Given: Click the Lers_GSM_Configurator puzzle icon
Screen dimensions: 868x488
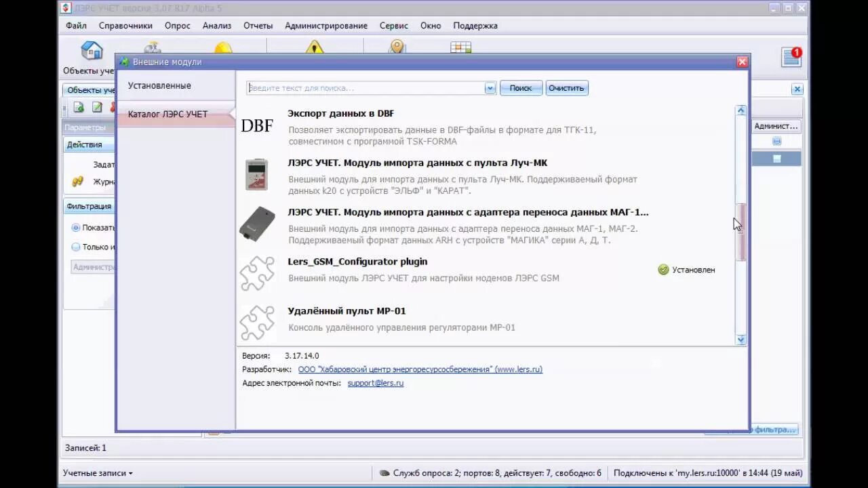Looking at the screenshot, I should pyautogui.click(x=257, y=274).
